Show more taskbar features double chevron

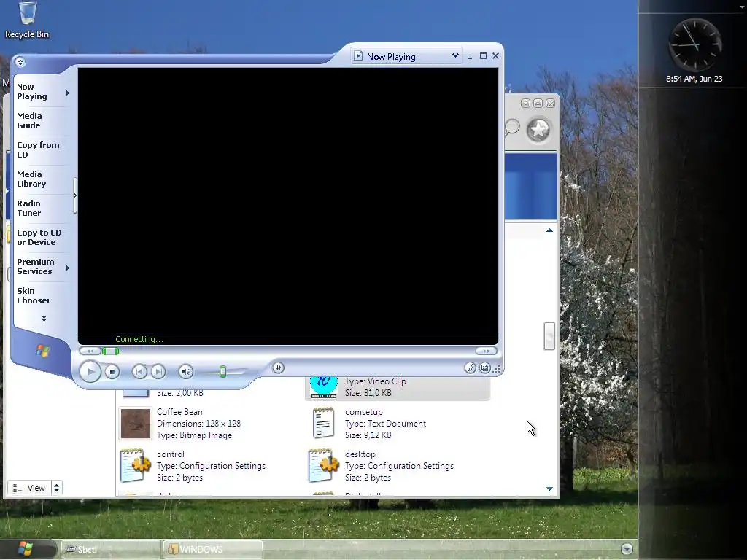44,318
